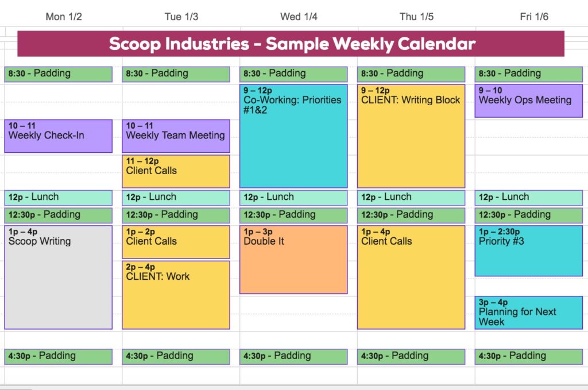
Task: Open Tuesday's 1p–2p Client Calls event
Action: coord(176,242)
